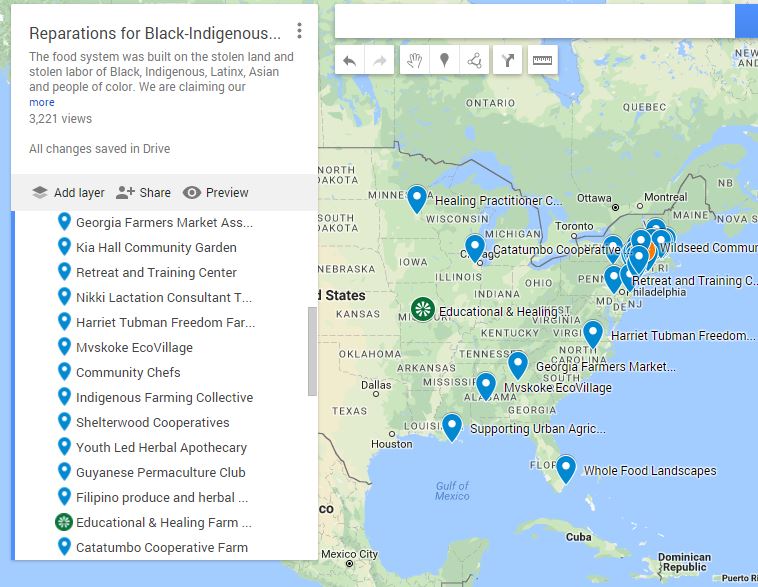Click Harriet Tubman Freedom map pin
This screenshot has width=758, height=587.
point(593,334)
